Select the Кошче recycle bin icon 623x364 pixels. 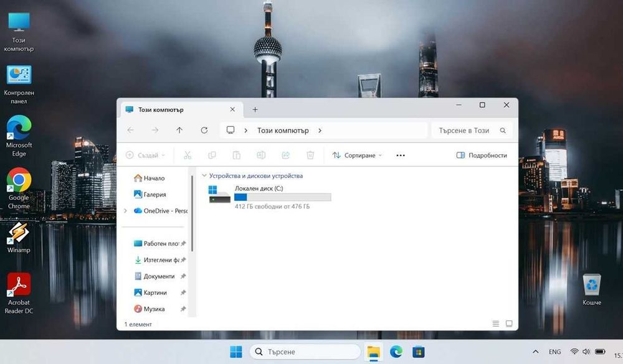point(592,289)
